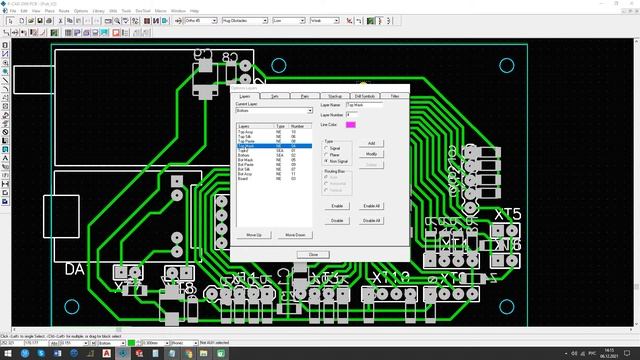The image size is (640, 360).
Task: Click the Place Text tool in left toolbar
Action: pyautogui.click(x=5, y=158)
